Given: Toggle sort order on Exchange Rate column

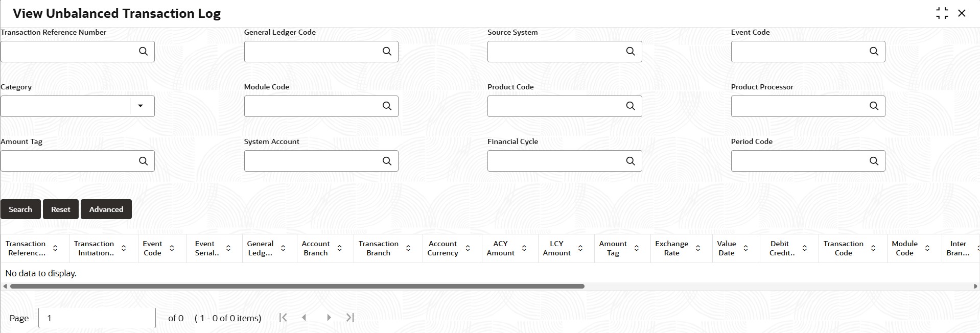Looking at the screenshot, I should click(x=698, y=248).
